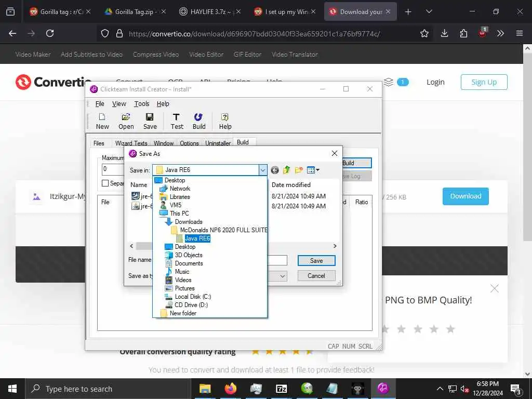This screenshot has height=399, width=532.
Task: Click the Test toolbar icon
Action: 177,122
